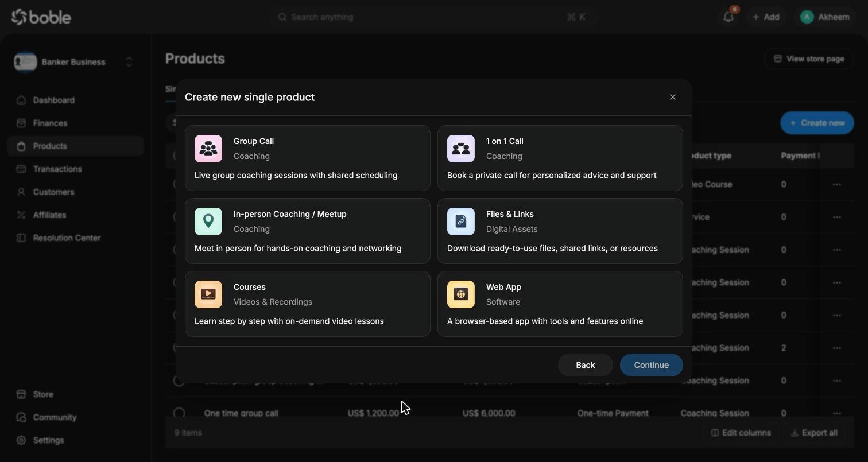868x462 pixels.
Task: Click the In-person Coaching location pin icon
Action: 208,222
